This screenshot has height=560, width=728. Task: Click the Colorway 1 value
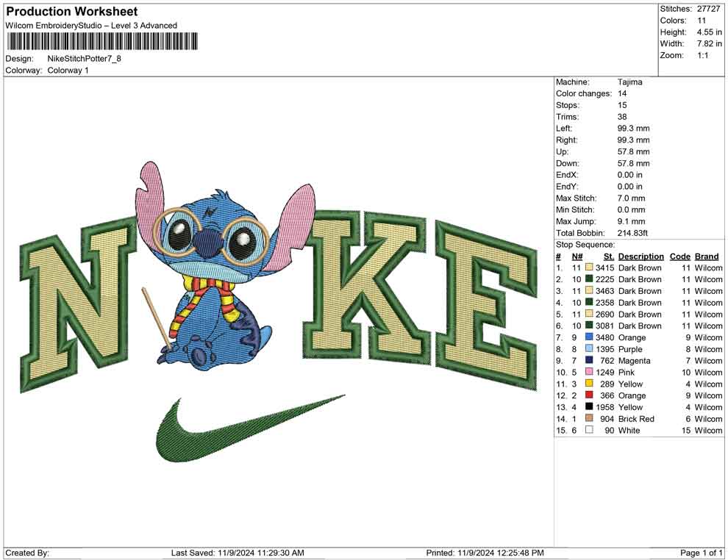pos(68,70)
